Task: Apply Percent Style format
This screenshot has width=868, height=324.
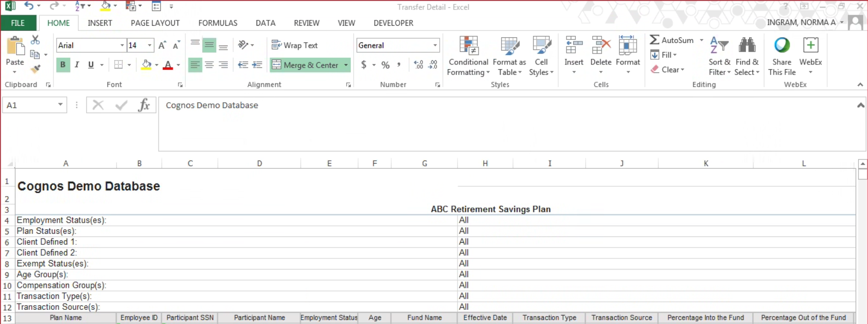Action: 385,65
